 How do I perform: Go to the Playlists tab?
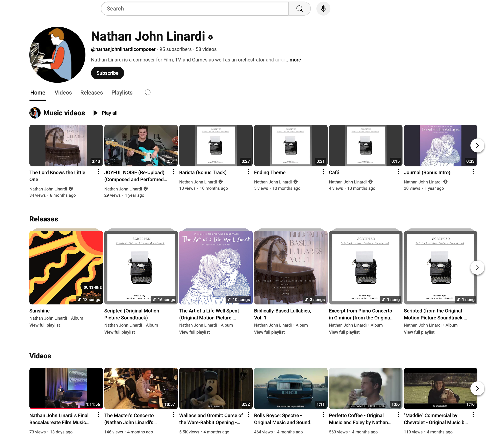point(122,93)
